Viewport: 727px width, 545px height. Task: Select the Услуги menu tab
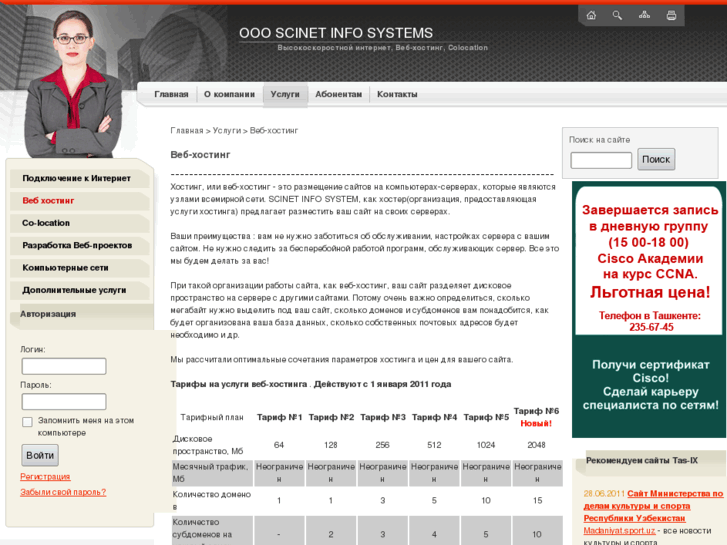pyautogui.click(x=285, y=94)
